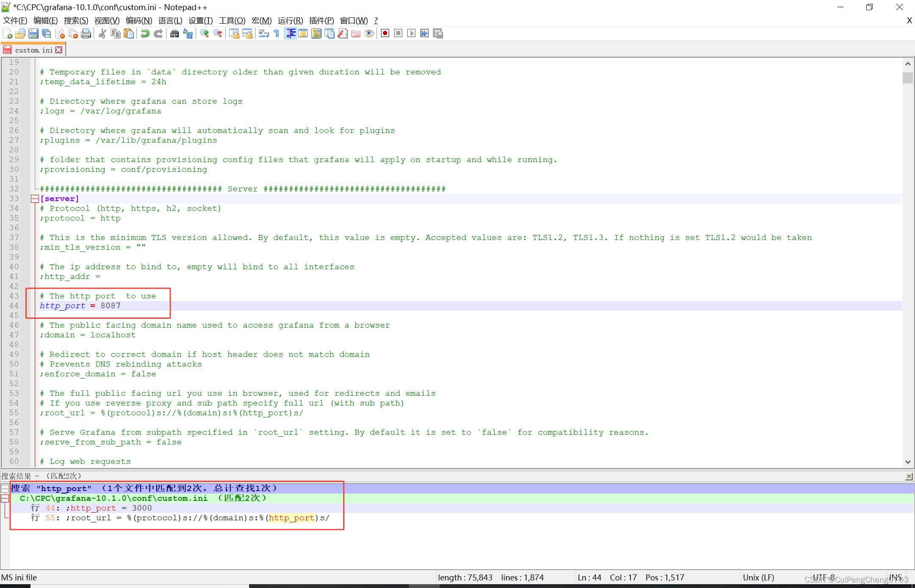Open 视图(V) menu
The image size is (915, 588).
pyautogui.click(x=107, y=20)
